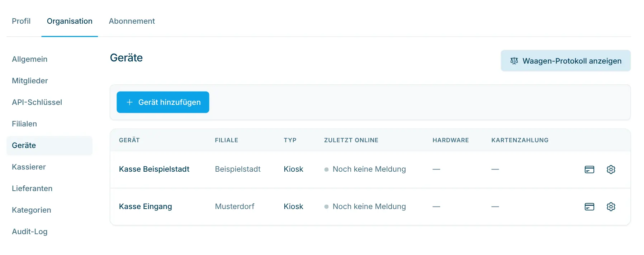The image size is (644, 255).
Task: Click Kiosk type in Kasse Beispielstadt row
Action: pos(293,169)
